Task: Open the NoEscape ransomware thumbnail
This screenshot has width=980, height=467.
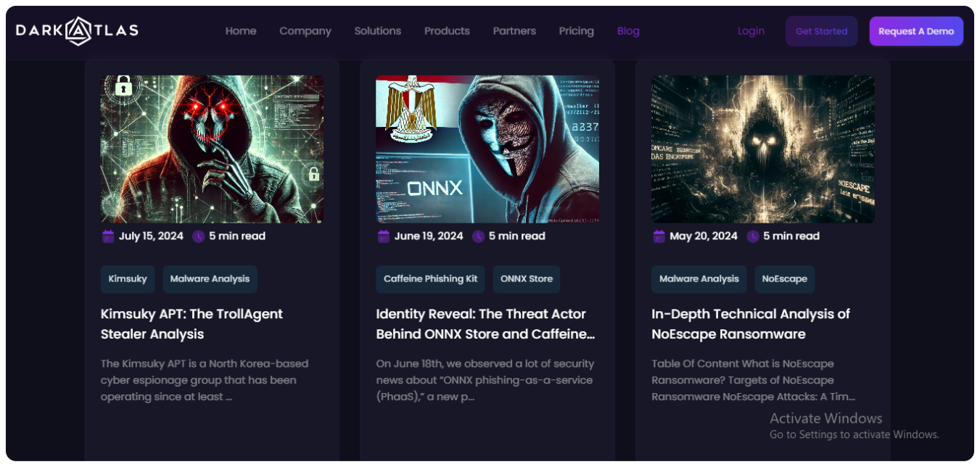Action: [x=763, y=149]
